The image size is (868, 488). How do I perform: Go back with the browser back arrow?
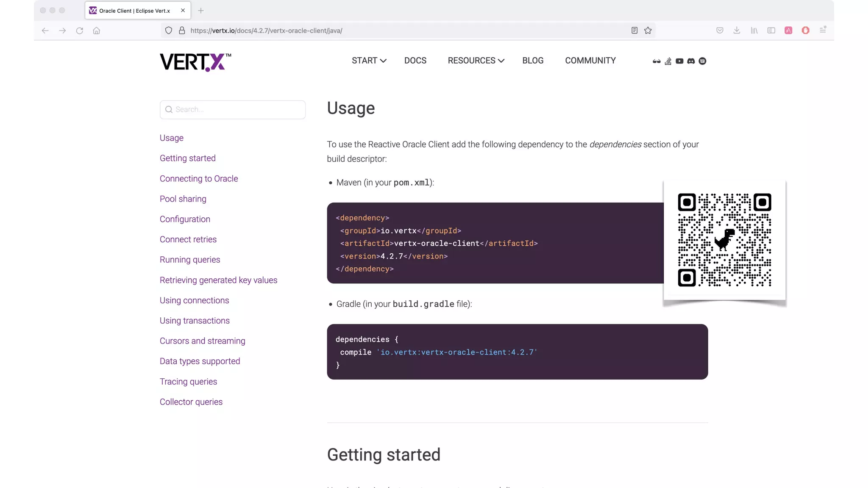pos(45,30)
